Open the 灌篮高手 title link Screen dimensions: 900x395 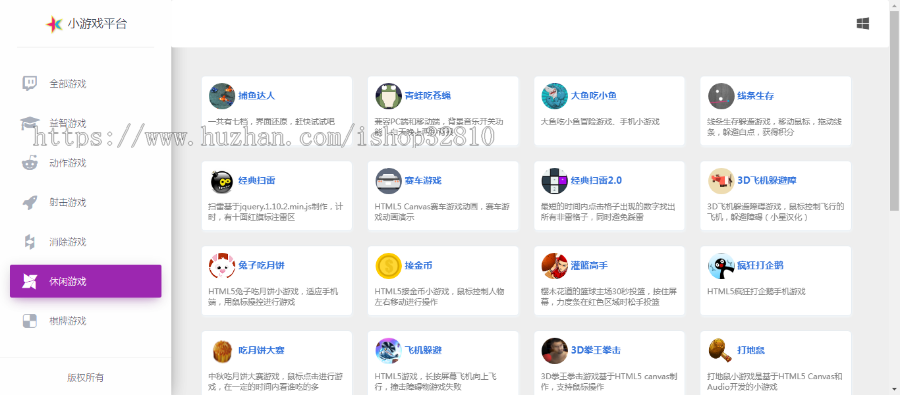(x=589, y=266)
